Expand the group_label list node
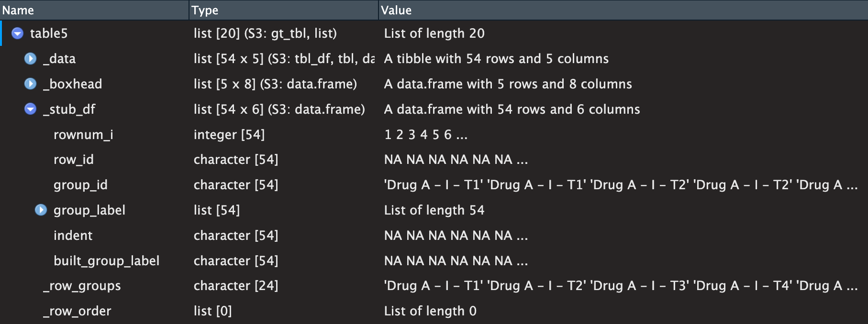This screenshot has width=868, height=324. click(41, 210)
